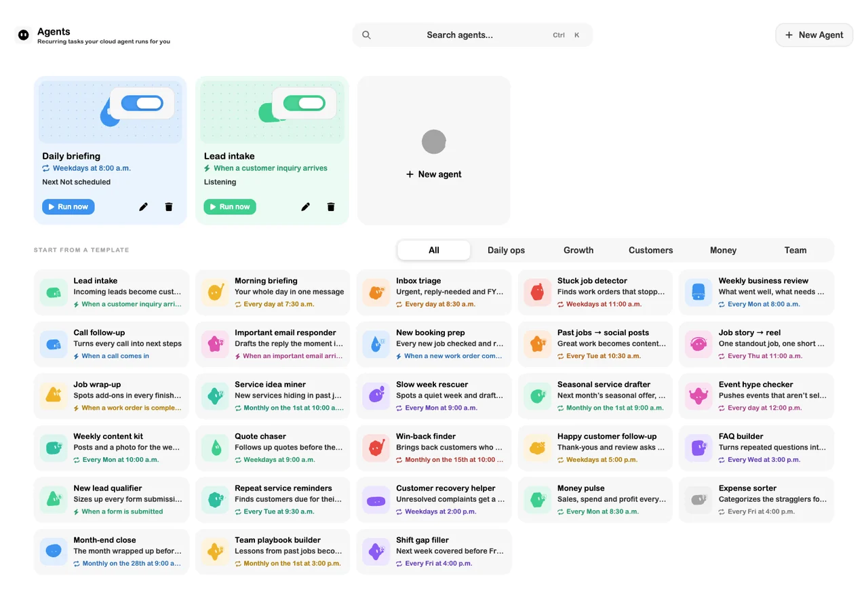Click the empty New agent card
868x603 pixels.
pos(434,151)
